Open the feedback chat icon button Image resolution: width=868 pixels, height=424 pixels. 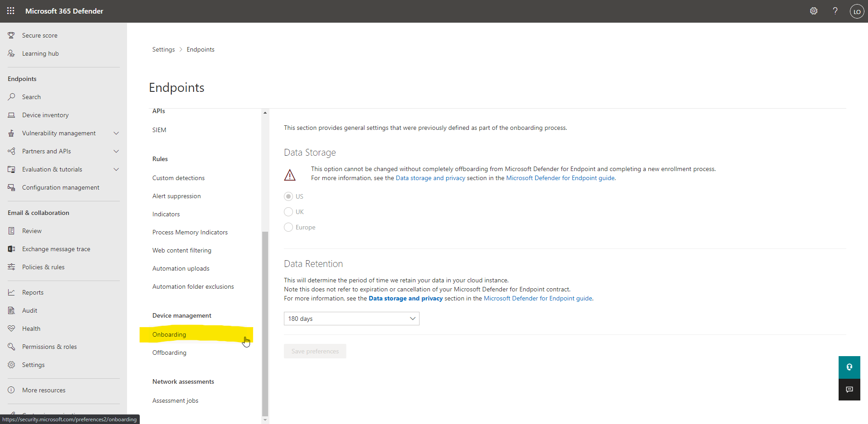click(849, 390)
